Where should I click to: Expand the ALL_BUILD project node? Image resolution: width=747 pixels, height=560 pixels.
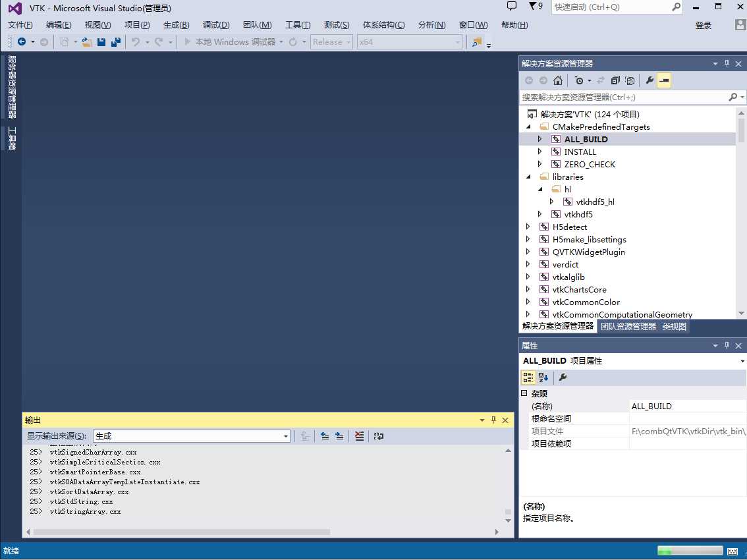pyautogui.click(x=539, y=139)
